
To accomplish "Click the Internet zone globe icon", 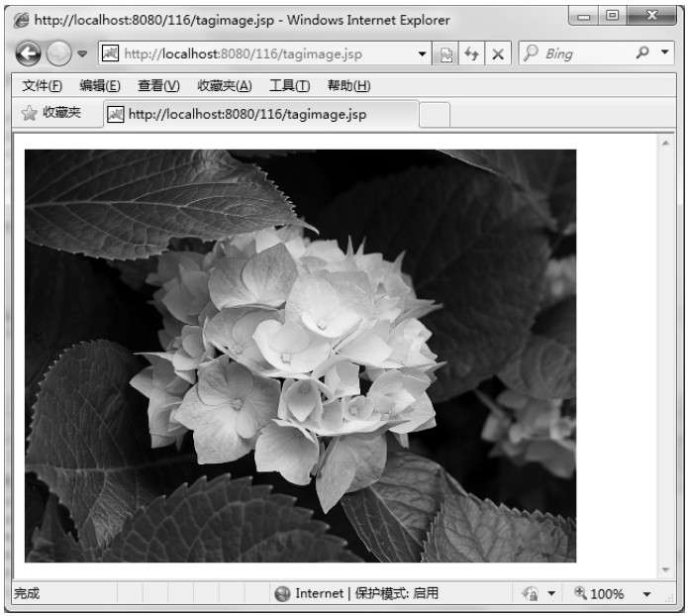I will click(x=282, y=594).
